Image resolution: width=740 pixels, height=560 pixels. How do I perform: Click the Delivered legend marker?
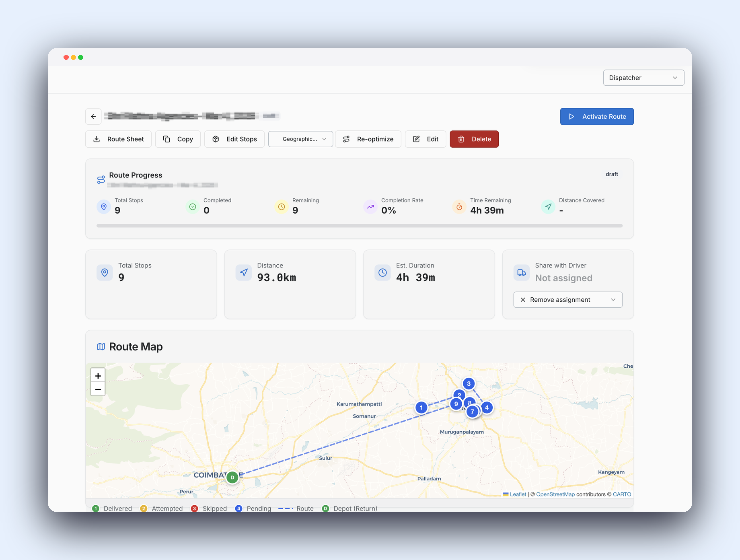coord(96,509)
